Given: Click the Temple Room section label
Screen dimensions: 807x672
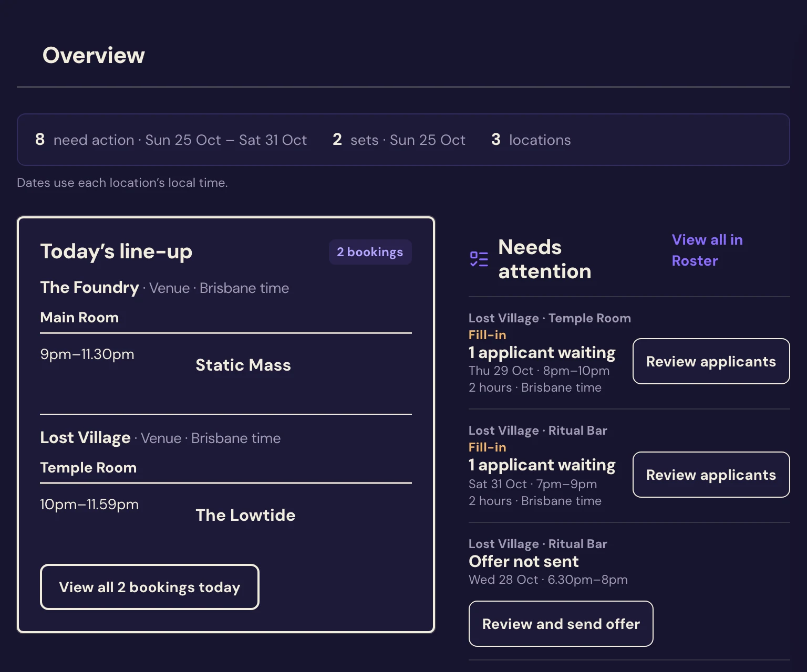Looking at the screenshot, I should pos(88,468).
